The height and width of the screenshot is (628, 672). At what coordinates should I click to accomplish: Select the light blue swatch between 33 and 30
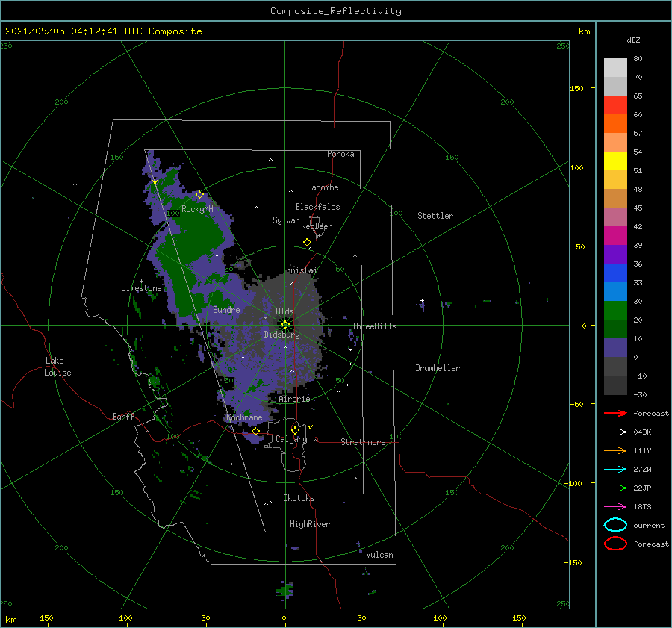[x=615, y=292]
